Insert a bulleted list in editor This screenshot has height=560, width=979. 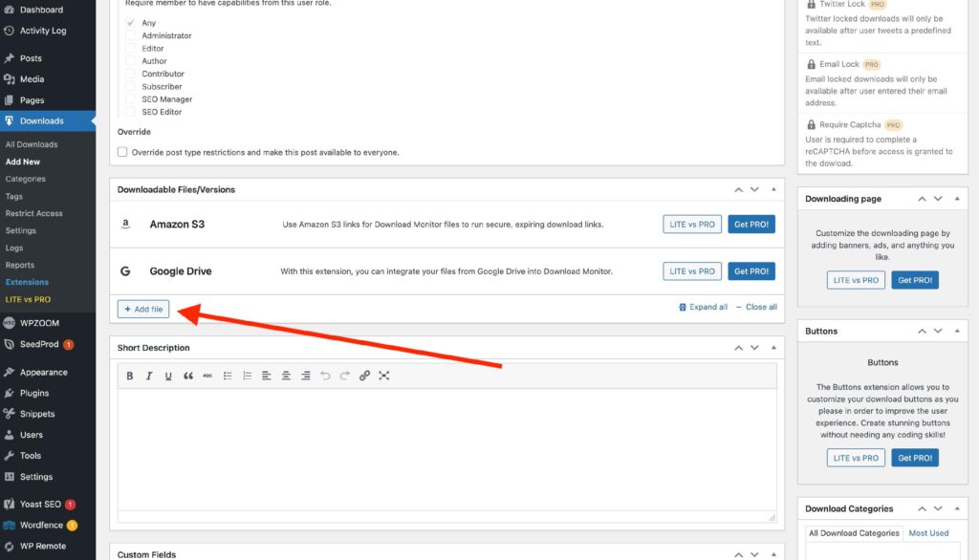coord(228,376)
